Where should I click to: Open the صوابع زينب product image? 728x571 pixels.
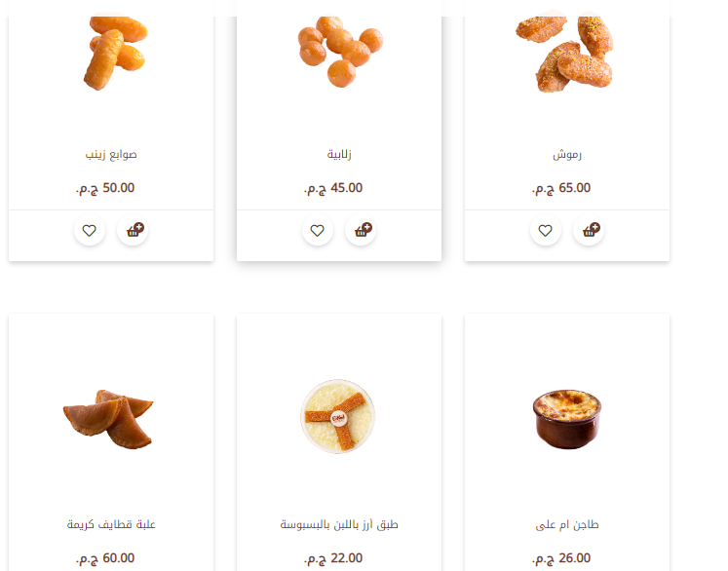point(116,53)
